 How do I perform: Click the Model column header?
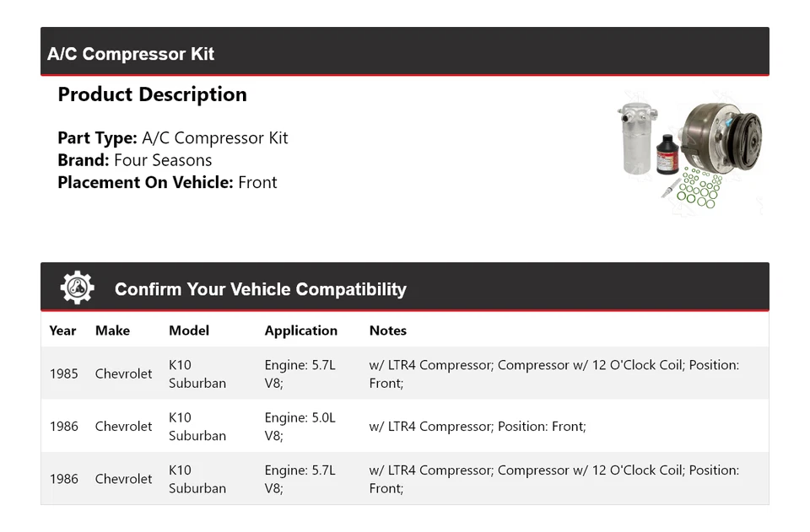188,330
